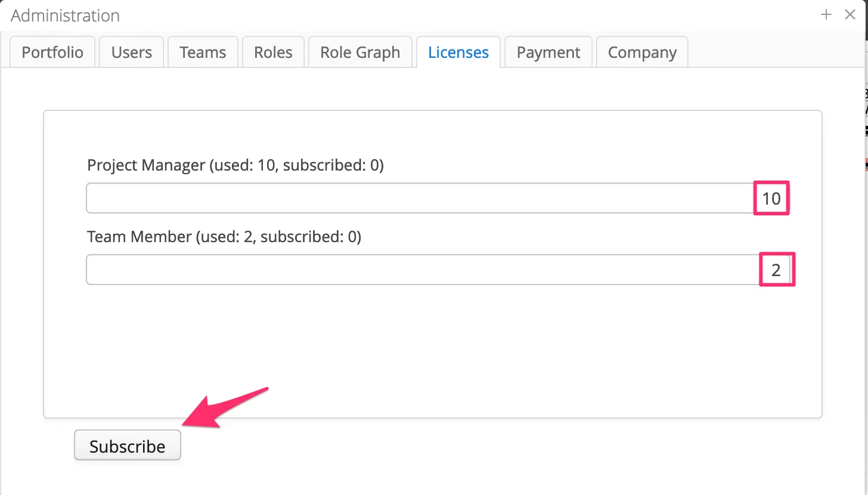Click the Subscribe button
This screenshot has width=868, height=495.
coord(128,445)
